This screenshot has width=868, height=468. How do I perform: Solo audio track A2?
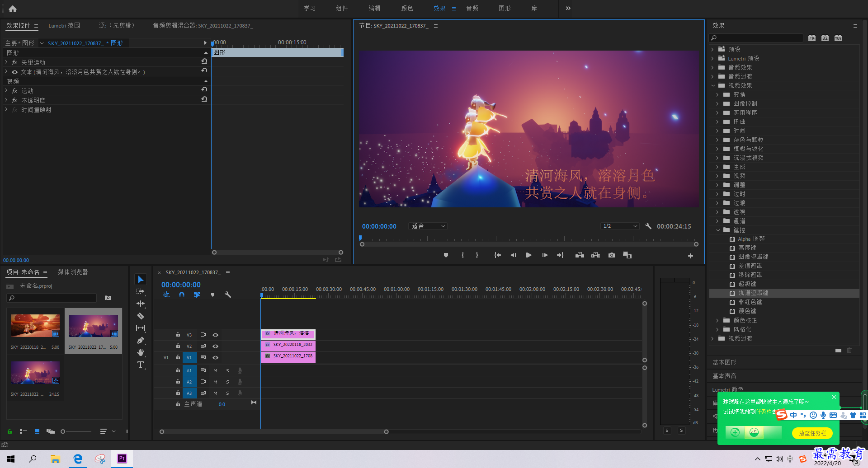pos(227,382)
